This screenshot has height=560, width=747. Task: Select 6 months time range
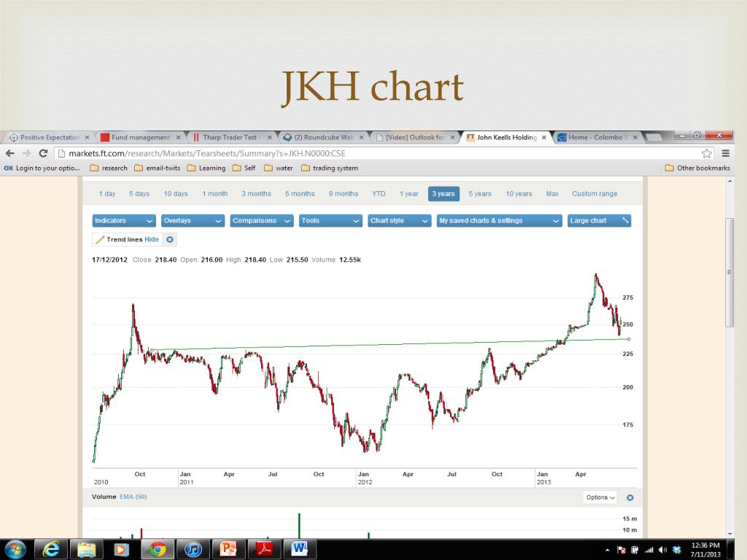click(300, 194)
